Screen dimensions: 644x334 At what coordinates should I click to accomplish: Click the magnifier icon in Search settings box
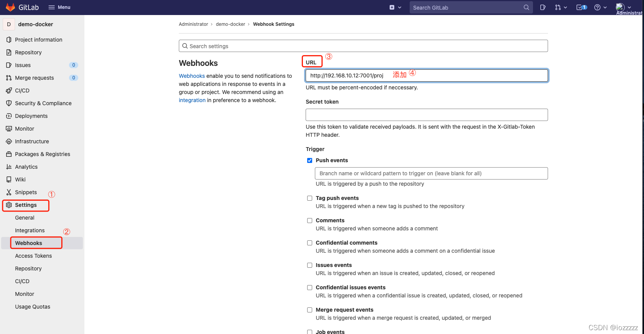click(x=185, y=46)
